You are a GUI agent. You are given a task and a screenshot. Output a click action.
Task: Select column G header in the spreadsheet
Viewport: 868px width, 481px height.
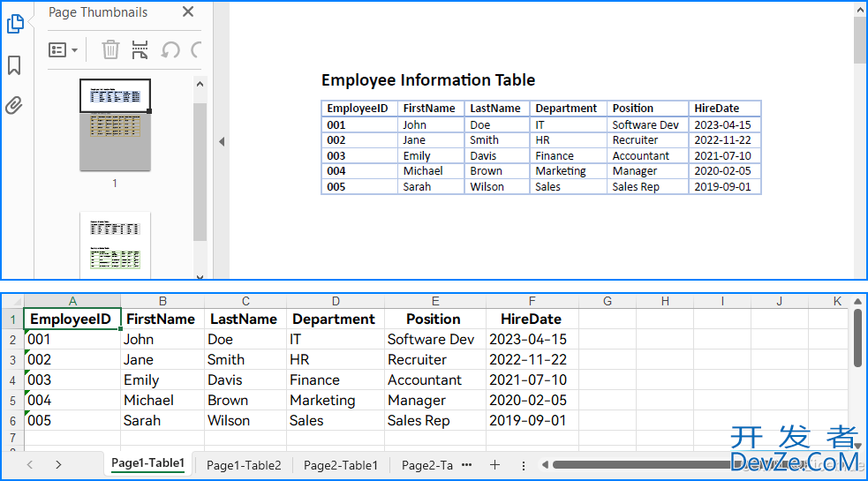(608, 301)
